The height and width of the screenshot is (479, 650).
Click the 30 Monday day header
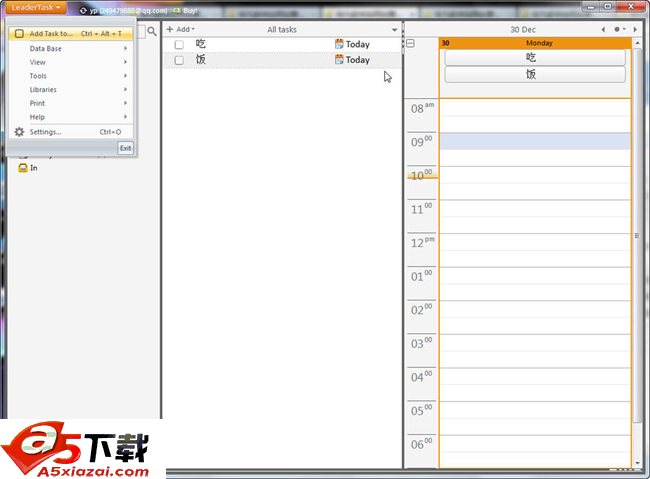pyautogui.click(x=535, y=43)
